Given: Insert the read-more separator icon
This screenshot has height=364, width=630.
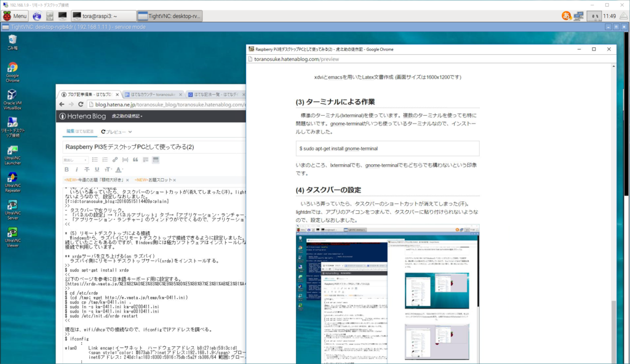Looking at the screenshot, I should tap(125, 160).
